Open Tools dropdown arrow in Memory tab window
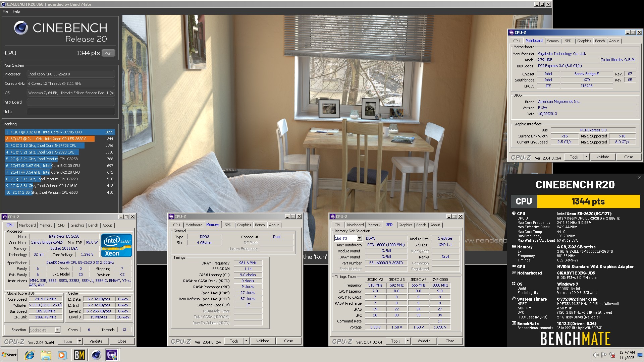Screen dimensions: 644x362 246,341
